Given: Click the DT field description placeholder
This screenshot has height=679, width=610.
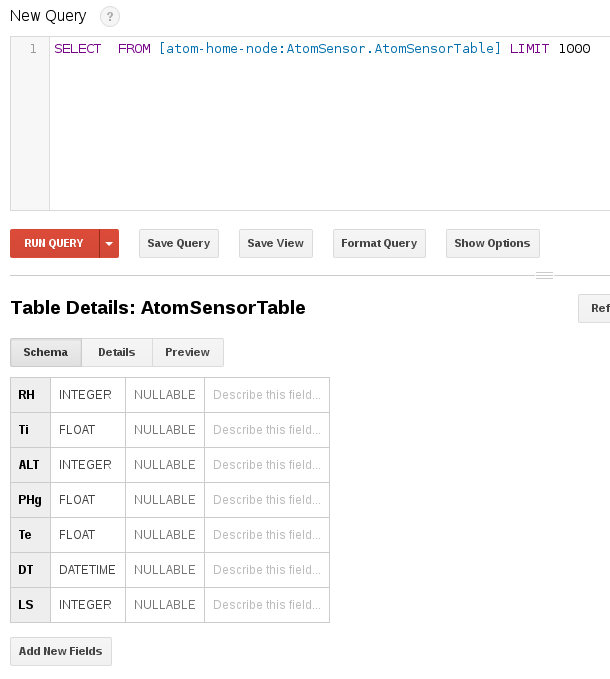Looking at the screenshot, I should 266,570.
